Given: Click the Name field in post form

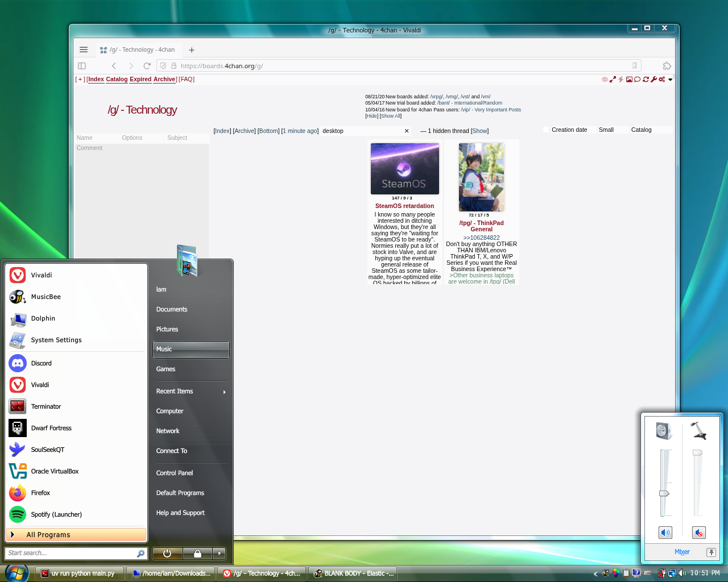Looking at the screenshot, I should [97, 138].
